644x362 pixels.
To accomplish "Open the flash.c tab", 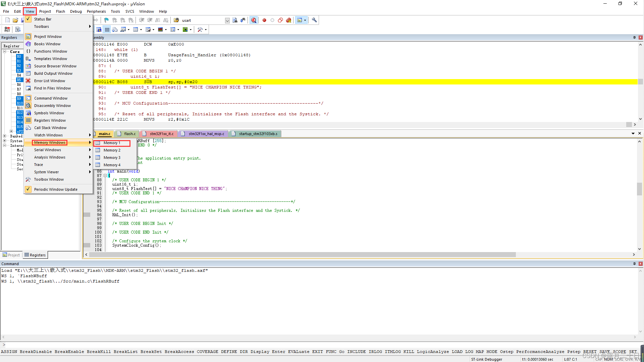I will [129, 133].
